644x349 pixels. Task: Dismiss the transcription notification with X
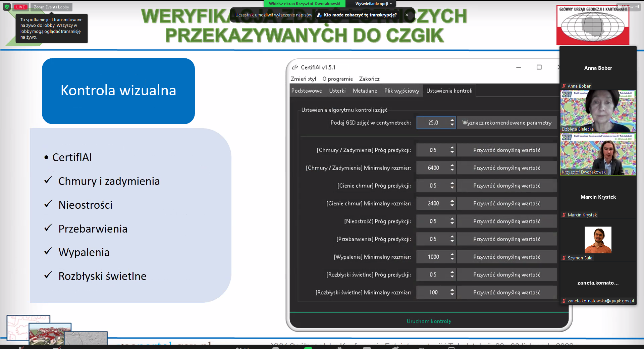tap(406, 15)
